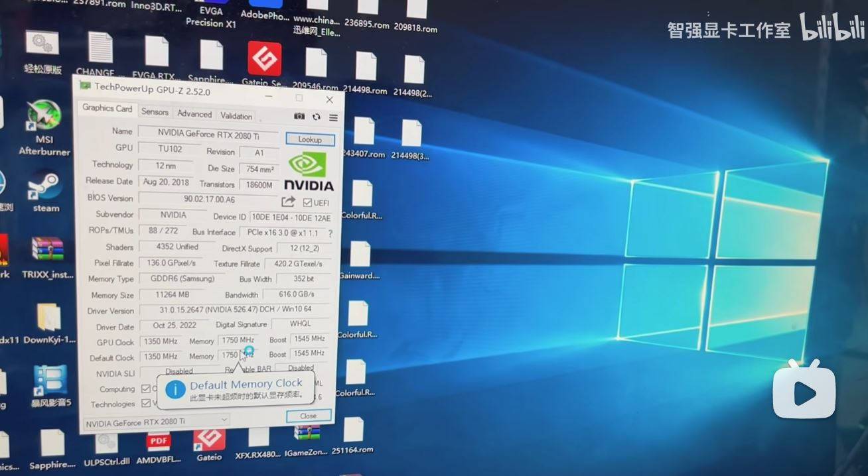Click the refresh icon in GPU-Z

click(317, 117)
